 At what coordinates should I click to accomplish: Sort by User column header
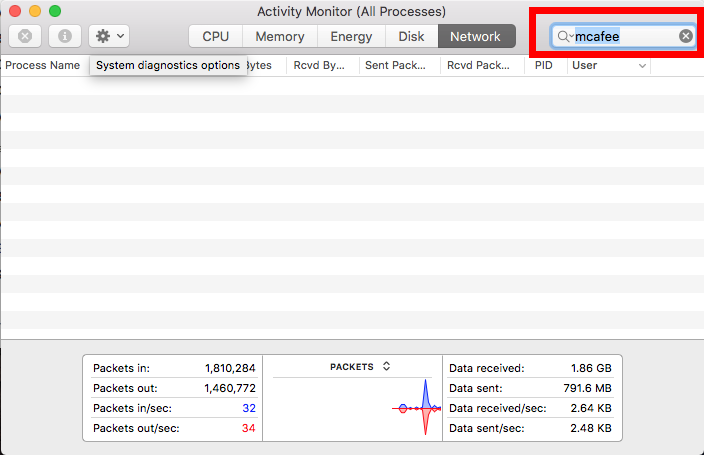click(x=608, y=65)
